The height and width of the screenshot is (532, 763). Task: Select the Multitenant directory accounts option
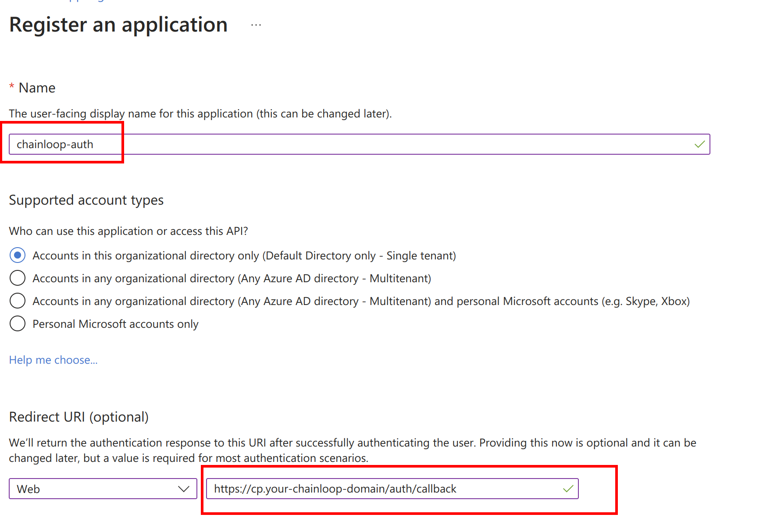[x=18, y=278]
